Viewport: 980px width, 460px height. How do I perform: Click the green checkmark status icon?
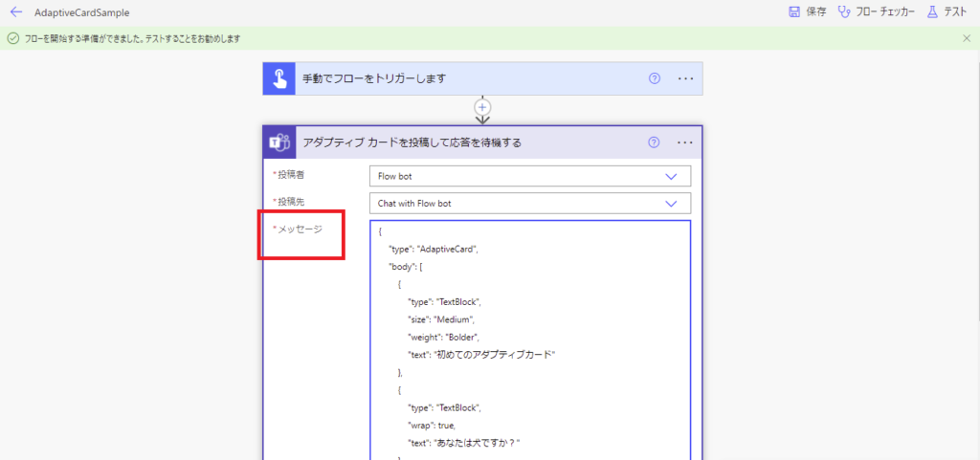click(13, 38)
